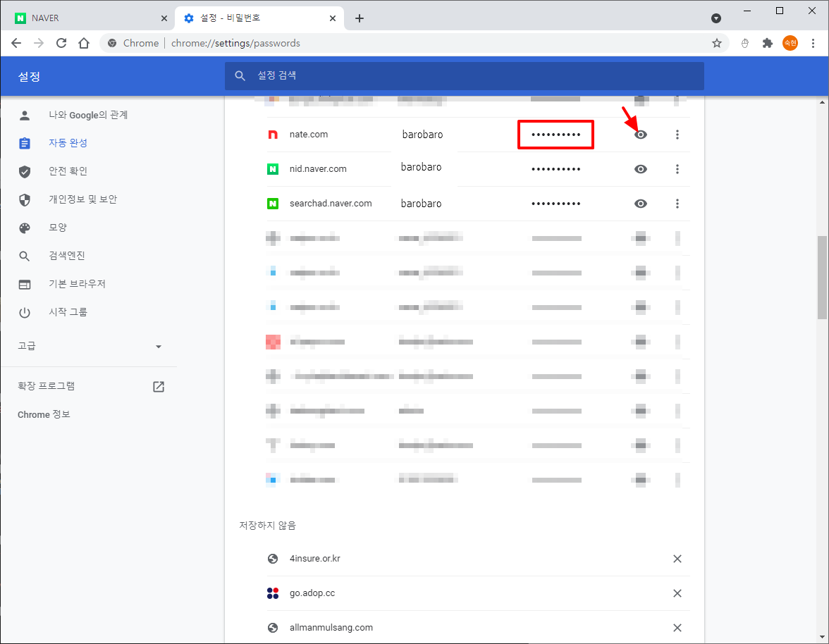This screenshot has width=829, height=644.
Task: Click the browser window icon for 기본 브라우저
Action: [x=24, y=285]
